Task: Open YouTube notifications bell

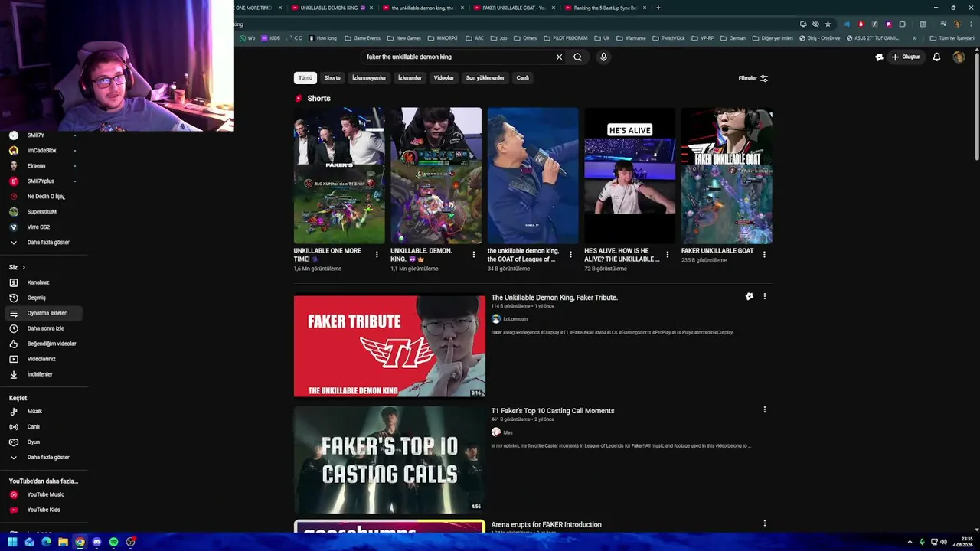Action: [936, 57]
